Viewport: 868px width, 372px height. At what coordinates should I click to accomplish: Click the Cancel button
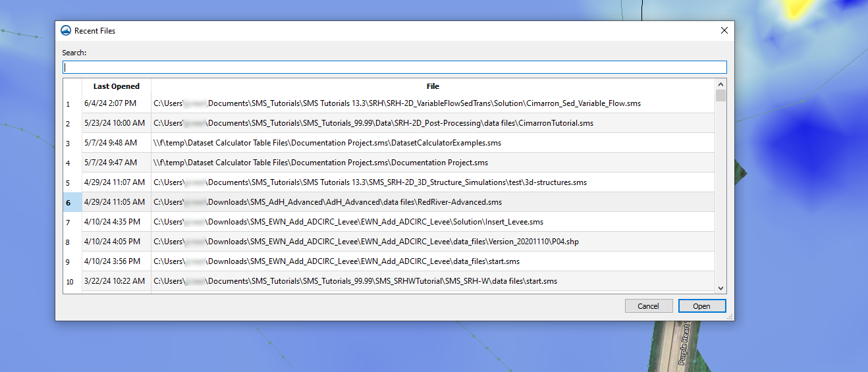[x=649, y=306]
